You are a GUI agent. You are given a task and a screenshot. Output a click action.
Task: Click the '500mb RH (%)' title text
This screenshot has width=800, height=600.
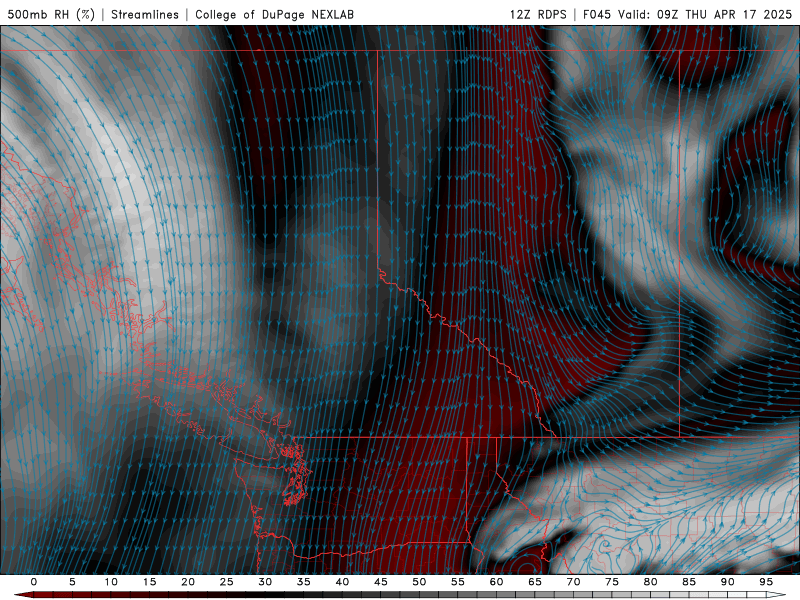[x=51, y=14]
